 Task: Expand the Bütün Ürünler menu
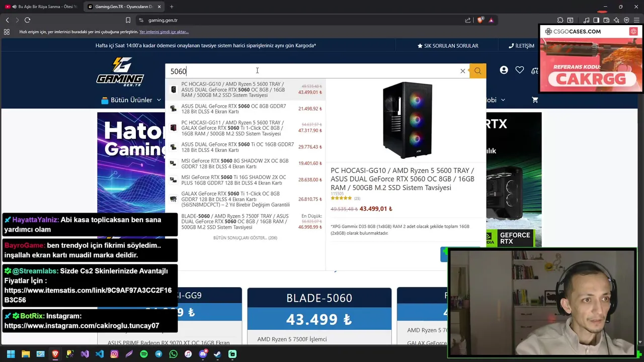point(131,100)
